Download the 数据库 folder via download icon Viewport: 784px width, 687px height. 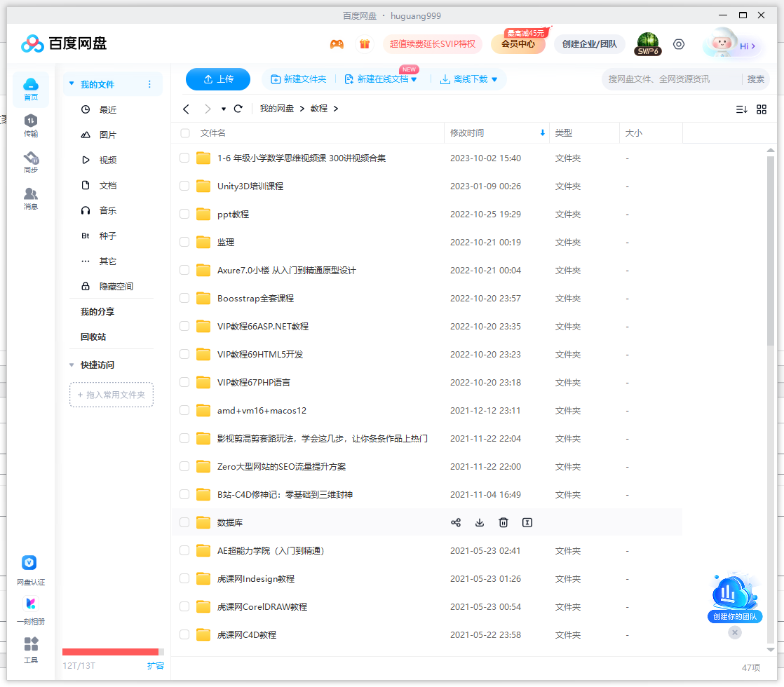480,522
